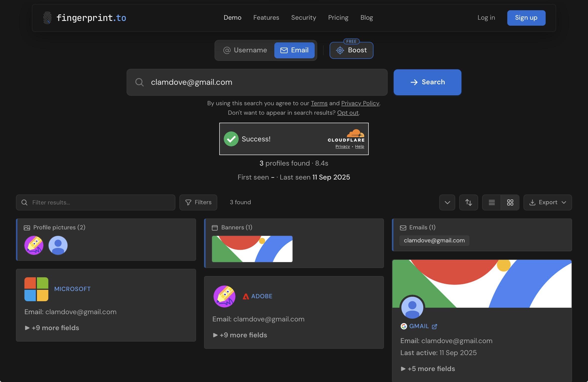The width and height of the screenshot is (588, 382).
Task: Click the fingerprint.to site name
Action: [x=91, y=18]
